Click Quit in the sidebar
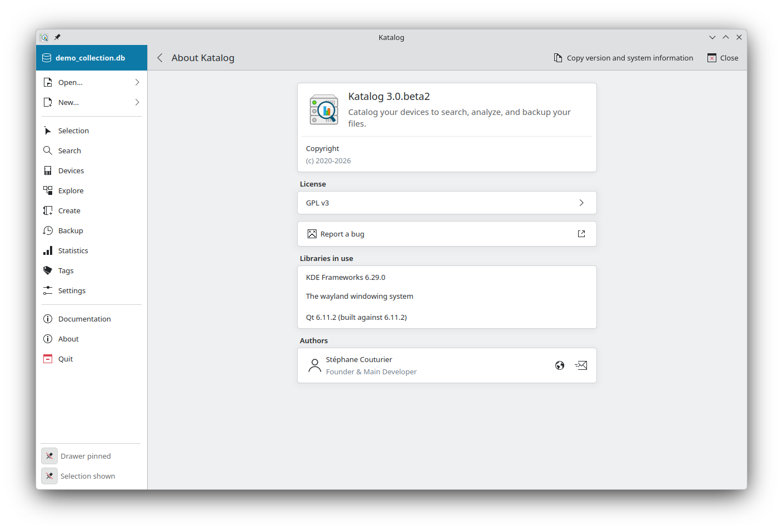This screenshot has width=783, height=532. [x=92, y=359]
